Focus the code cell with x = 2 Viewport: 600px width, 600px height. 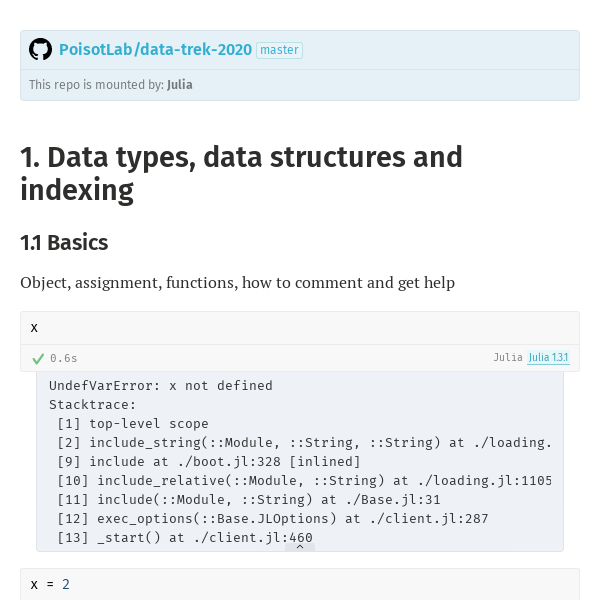(300, 584)
